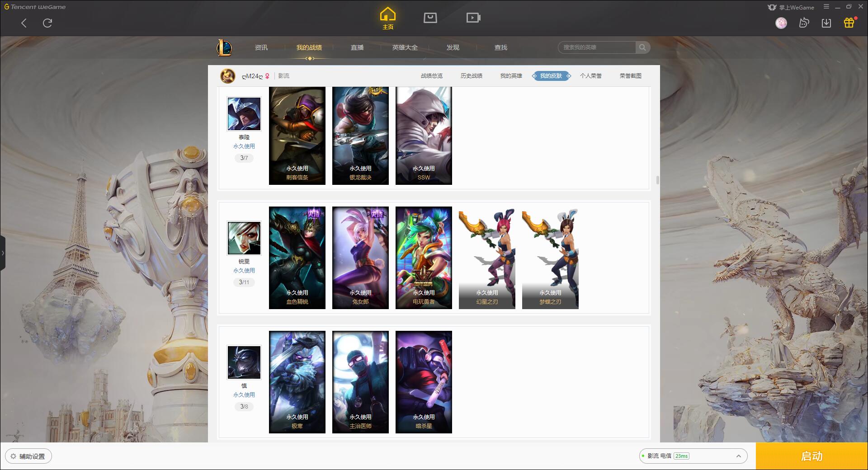Go back with the left arrow icon
This screenshot has height=470, width=868.
(24, 23)
